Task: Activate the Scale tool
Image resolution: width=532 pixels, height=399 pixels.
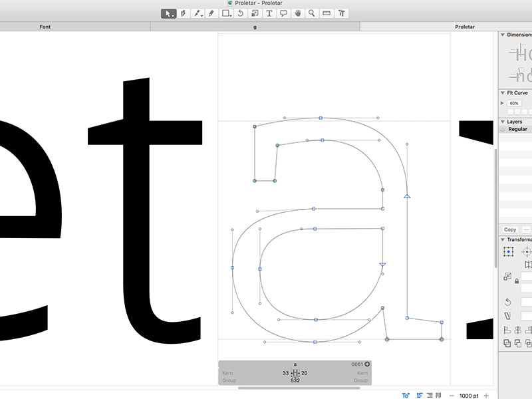Action: pos(255,12)
